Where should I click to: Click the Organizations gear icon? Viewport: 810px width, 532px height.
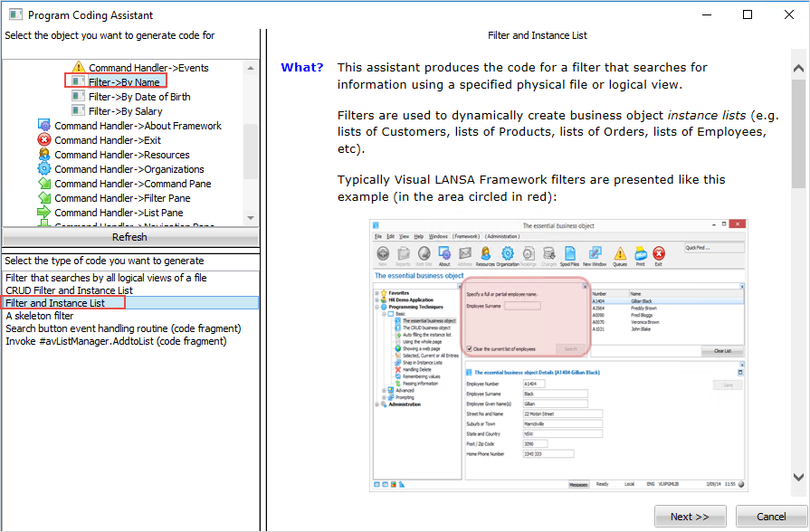coord(44,168)
